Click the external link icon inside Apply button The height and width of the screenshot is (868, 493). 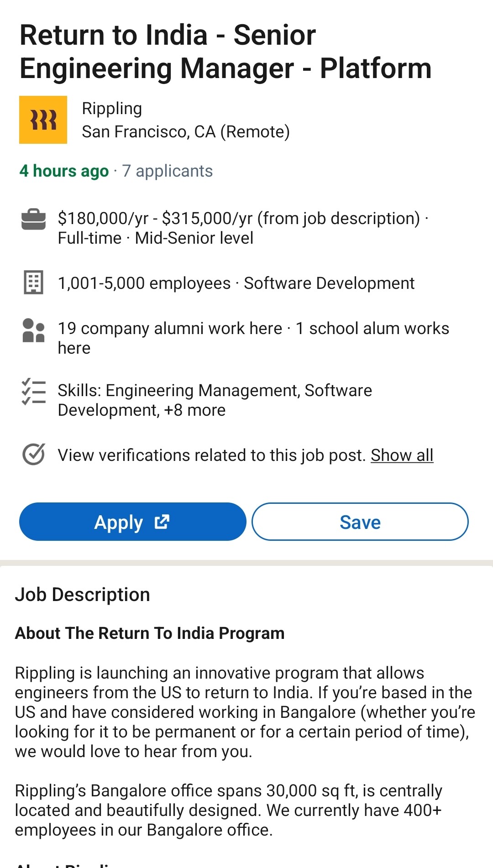coord(162,522)
